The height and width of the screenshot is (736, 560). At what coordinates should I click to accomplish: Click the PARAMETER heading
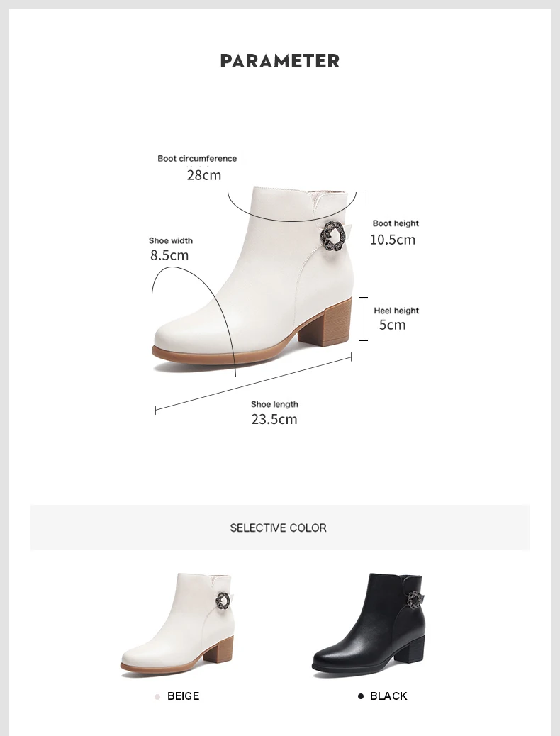tap(280, 61)
